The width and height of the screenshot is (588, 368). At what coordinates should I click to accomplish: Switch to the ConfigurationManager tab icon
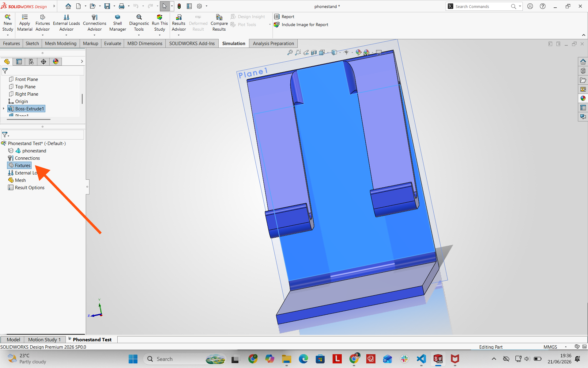pos(31,62)
